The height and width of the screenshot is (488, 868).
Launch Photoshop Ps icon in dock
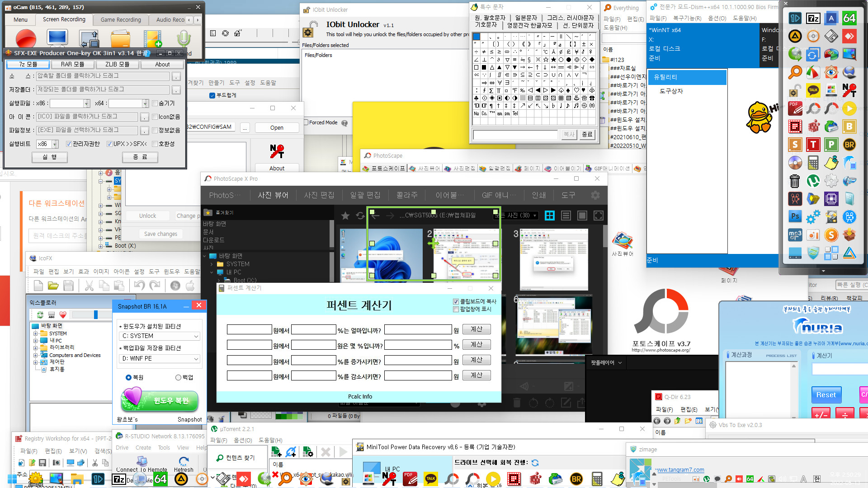point(795,217)
